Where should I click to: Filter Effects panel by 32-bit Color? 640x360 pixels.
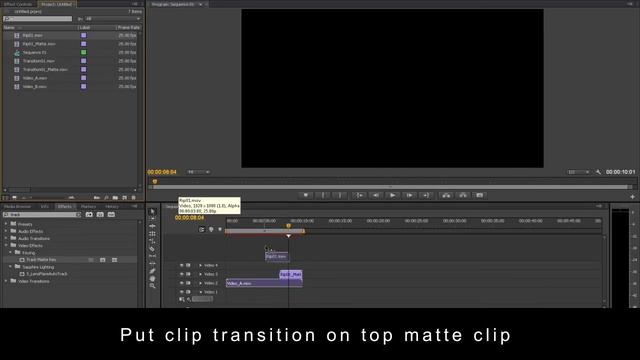click(100, 215)
